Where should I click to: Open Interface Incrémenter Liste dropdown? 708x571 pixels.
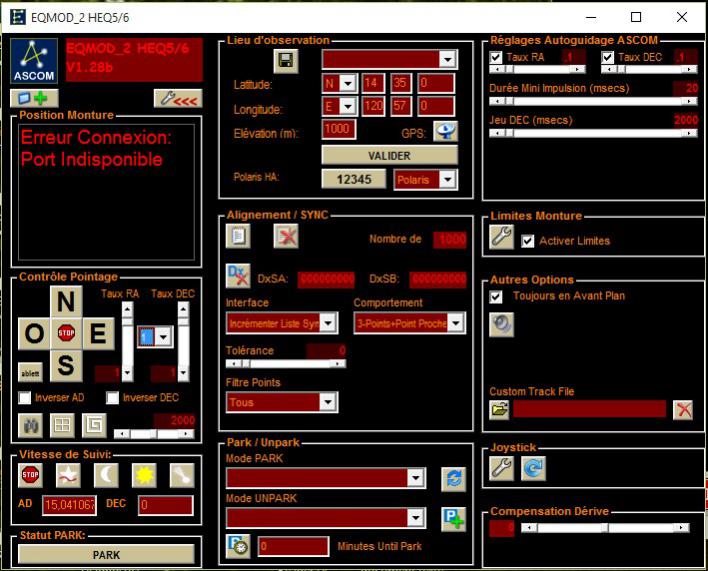click(328, 323)
